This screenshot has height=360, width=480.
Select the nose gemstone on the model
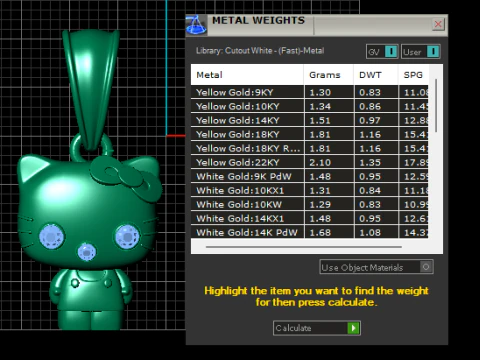(87, 252)
